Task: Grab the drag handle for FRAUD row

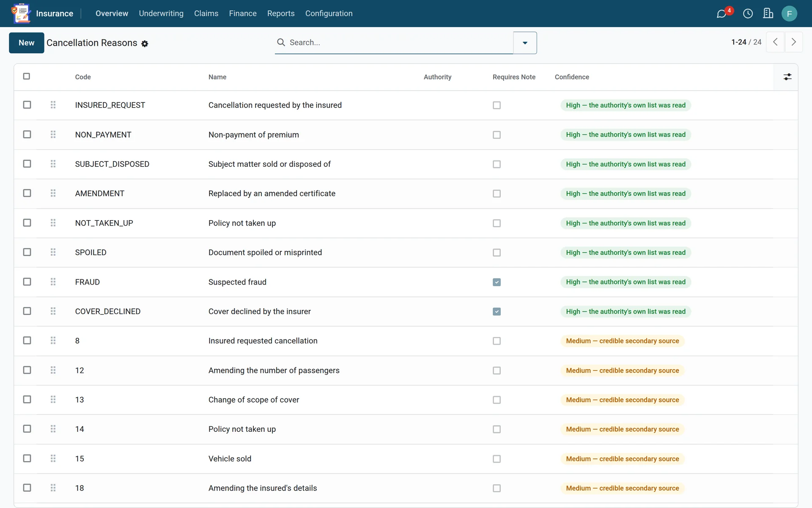Action: point(53,282)
